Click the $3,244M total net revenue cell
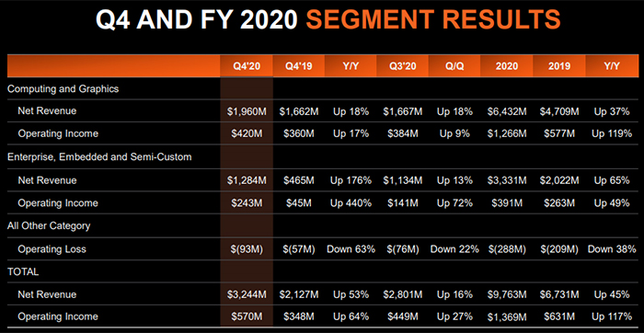 coord(247,294)
